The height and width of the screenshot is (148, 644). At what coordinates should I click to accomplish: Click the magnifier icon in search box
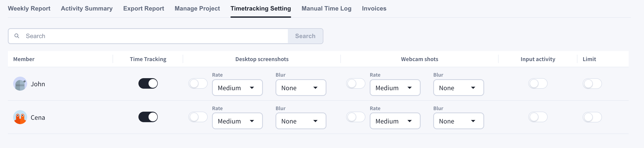pos(17,36)
